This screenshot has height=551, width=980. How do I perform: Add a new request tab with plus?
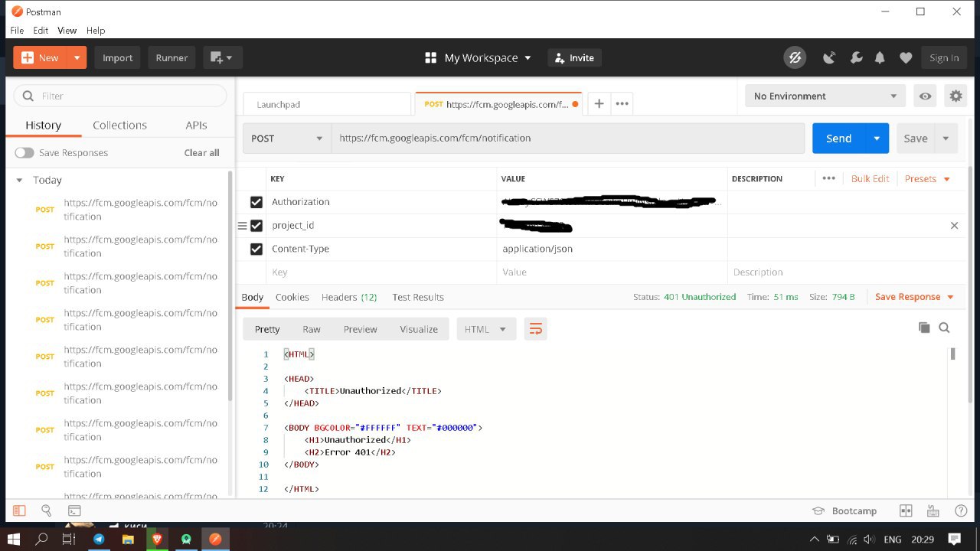pyautogui.click(x=599, y=103)
